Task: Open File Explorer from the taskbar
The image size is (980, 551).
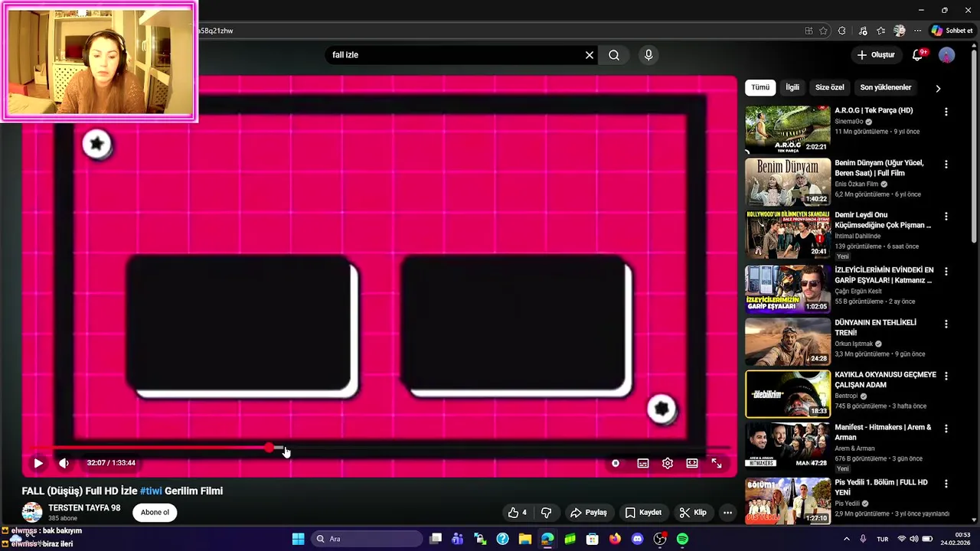Action: coord(525,539)
